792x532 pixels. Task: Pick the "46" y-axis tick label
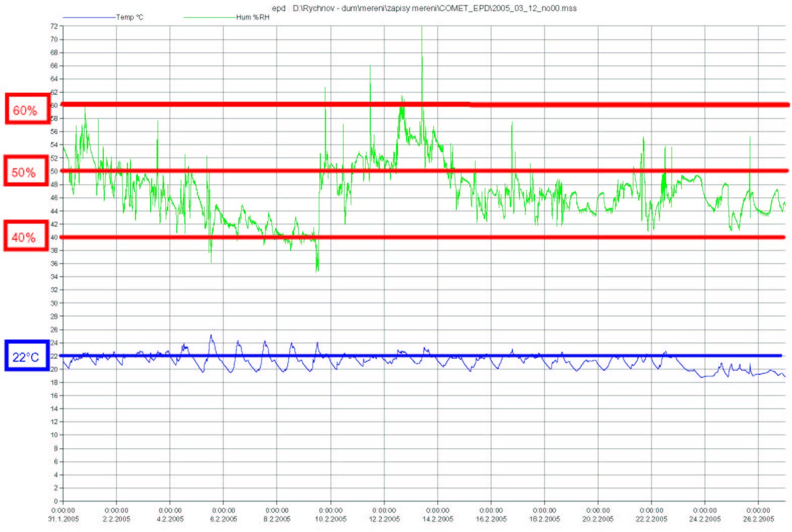pos(54,197)
